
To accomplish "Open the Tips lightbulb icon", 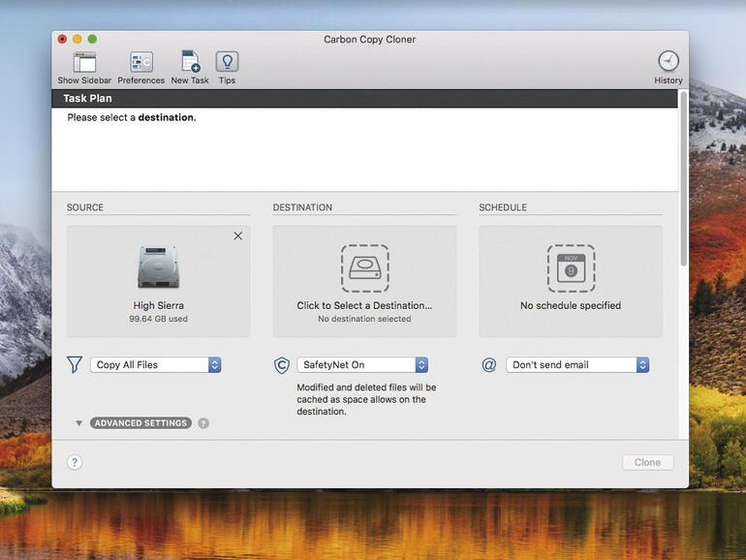I will [x=227, y=62].
